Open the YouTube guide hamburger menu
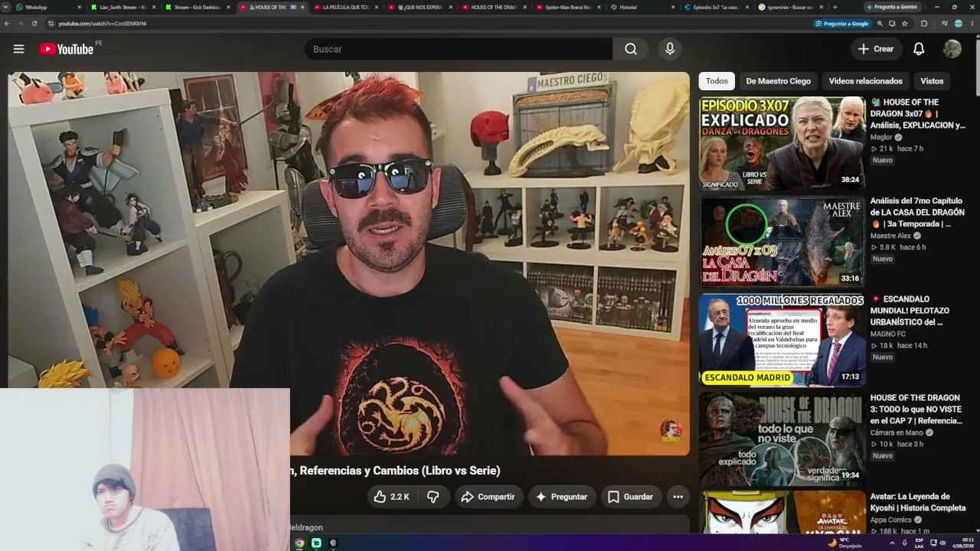This screenshot has width=980, height=551. pos(18,49)
